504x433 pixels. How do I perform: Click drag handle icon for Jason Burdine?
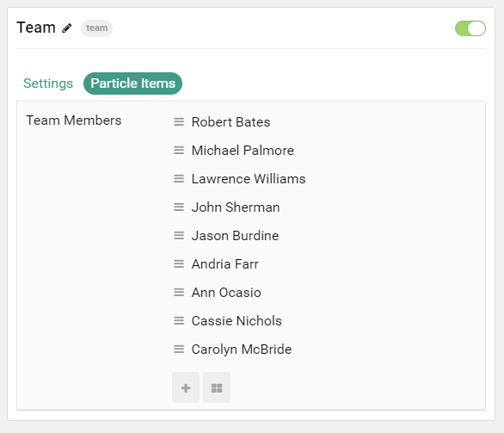(179, 236)
